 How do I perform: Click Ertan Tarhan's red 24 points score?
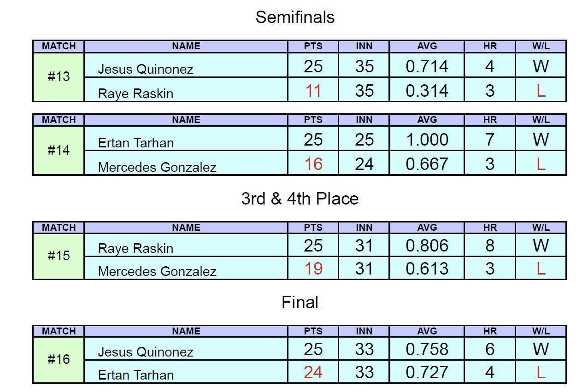click(x=313, y=372)
